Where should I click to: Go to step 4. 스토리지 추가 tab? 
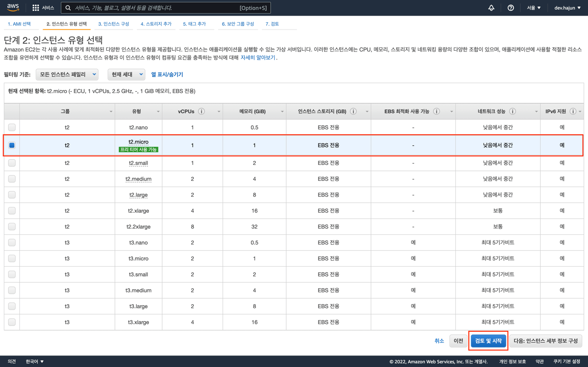click(156, 24)
